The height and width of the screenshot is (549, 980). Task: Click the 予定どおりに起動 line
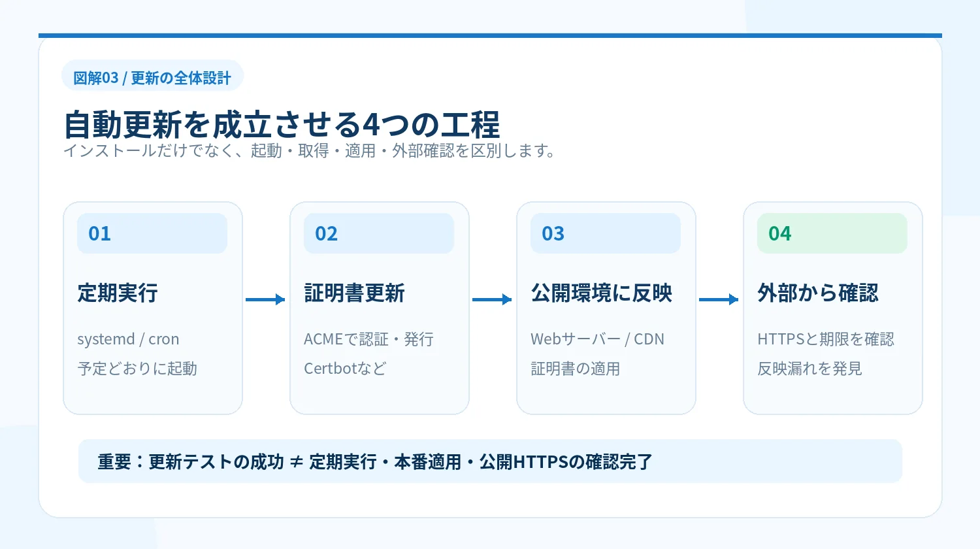(137, 369)
